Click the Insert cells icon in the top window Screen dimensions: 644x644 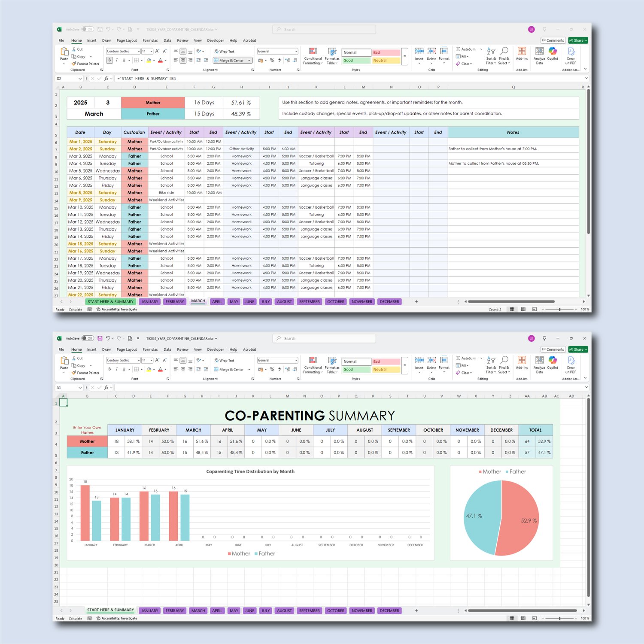point(419,51)
